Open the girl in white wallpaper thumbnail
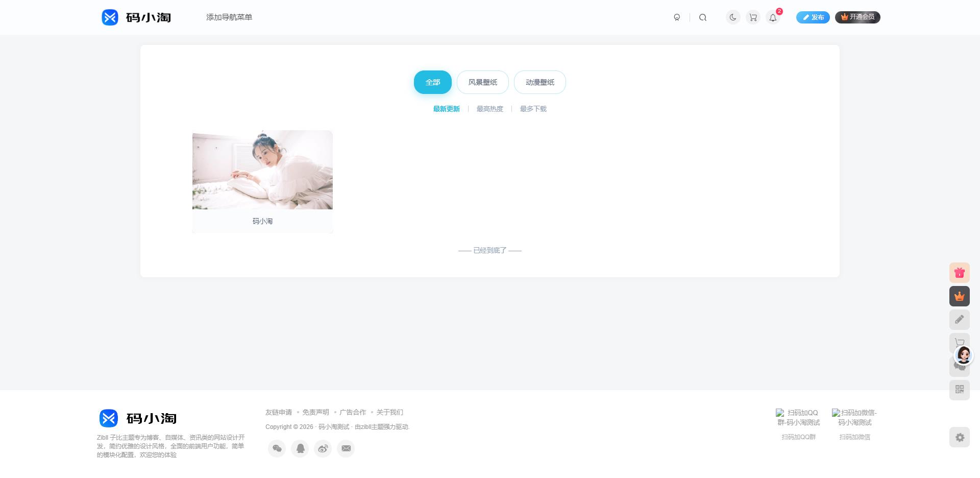This screenshot has height=478, width=980. [262, 170]
